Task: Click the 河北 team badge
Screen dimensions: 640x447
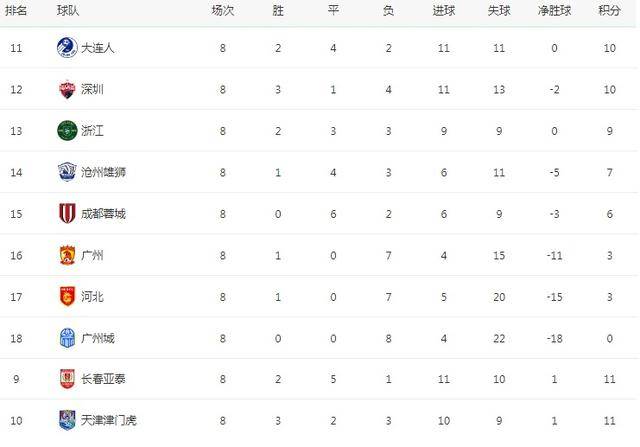Action: click(67, 296)
